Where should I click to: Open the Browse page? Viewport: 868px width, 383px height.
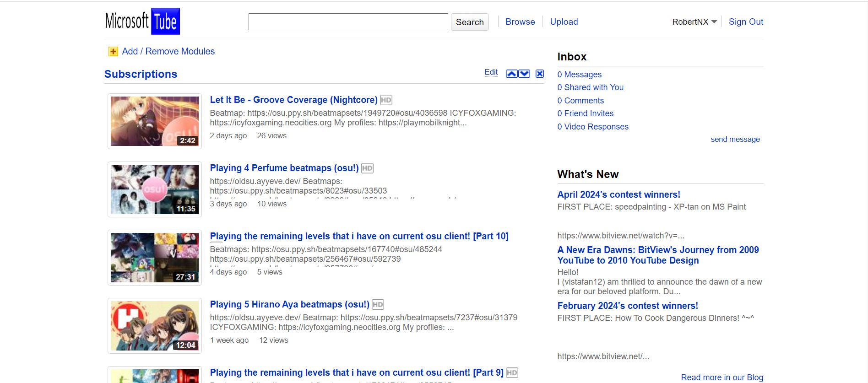point(520,22)
